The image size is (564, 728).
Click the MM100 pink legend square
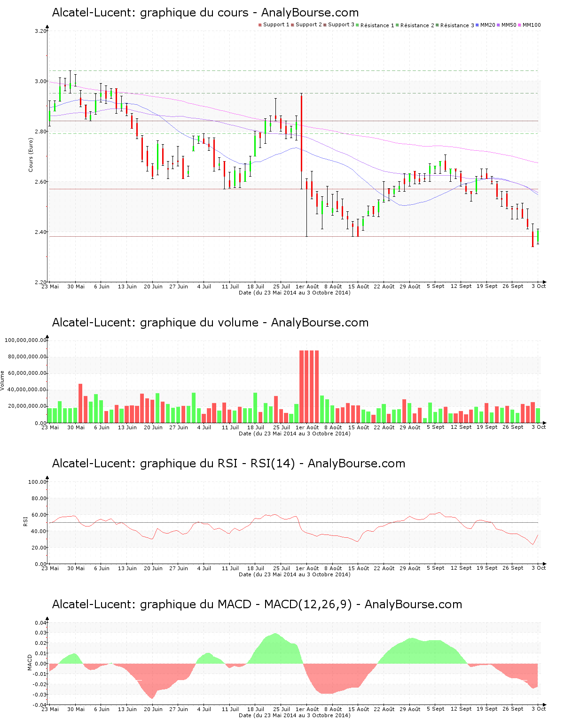[x=520, y=25]
